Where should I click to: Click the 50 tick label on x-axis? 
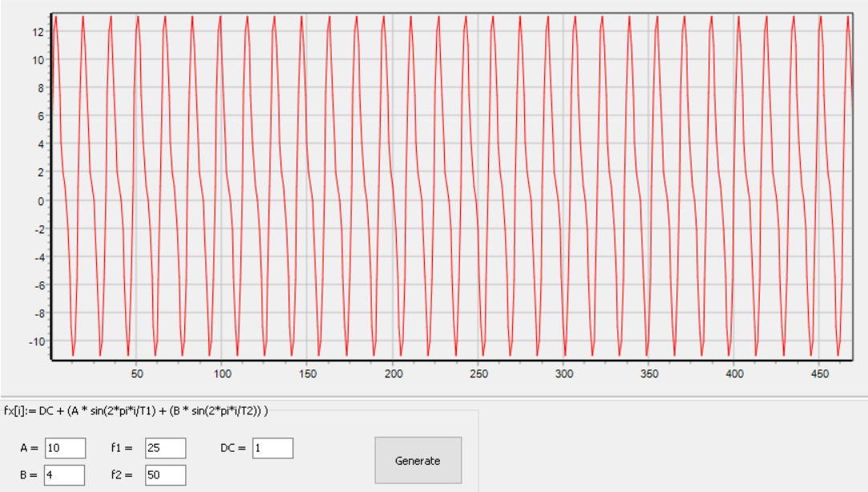pos(137,374)
